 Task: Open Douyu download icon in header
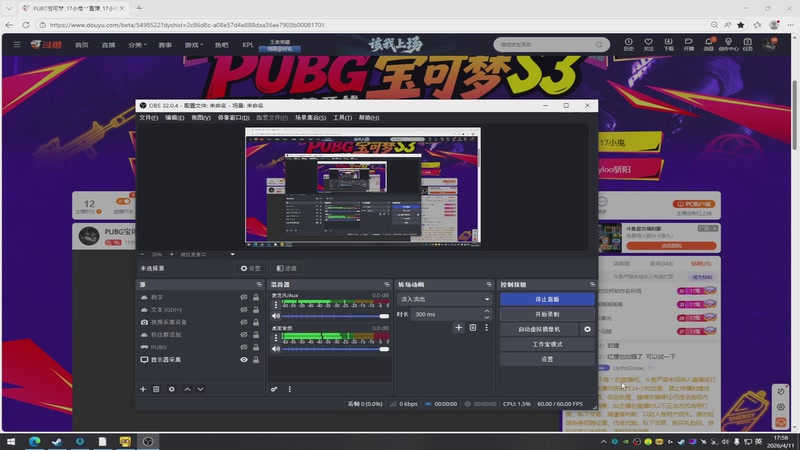[x=668, y=44]
